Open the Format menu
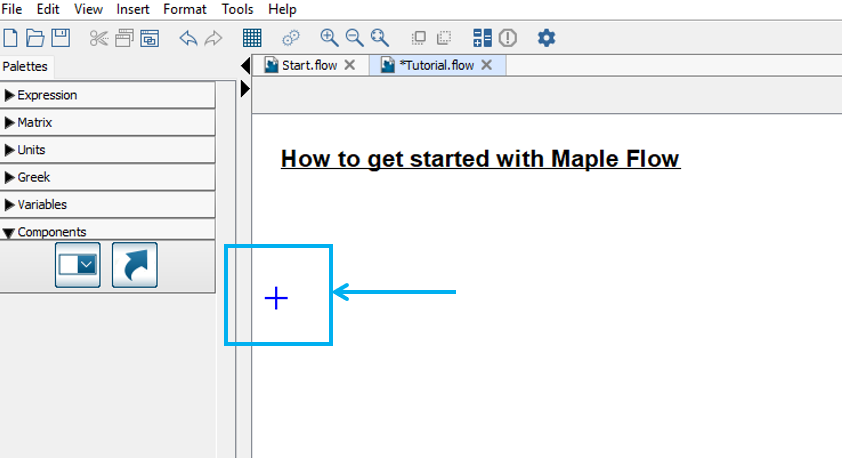This screenshot has width=842, height=458. tap(185, 9)
